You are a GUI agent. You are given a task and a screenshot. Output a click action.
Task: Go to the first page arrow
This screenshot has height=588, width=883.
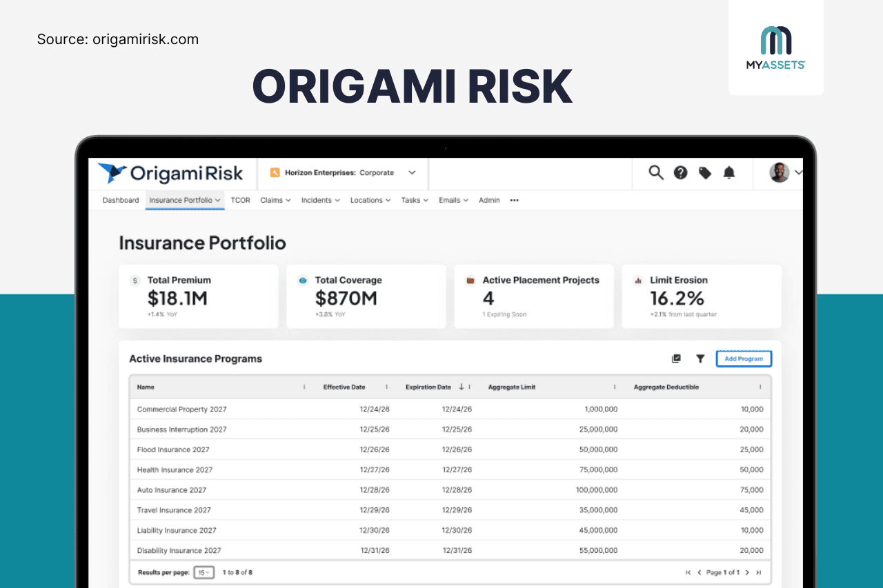pyautogui.click(x=688, y=572)
